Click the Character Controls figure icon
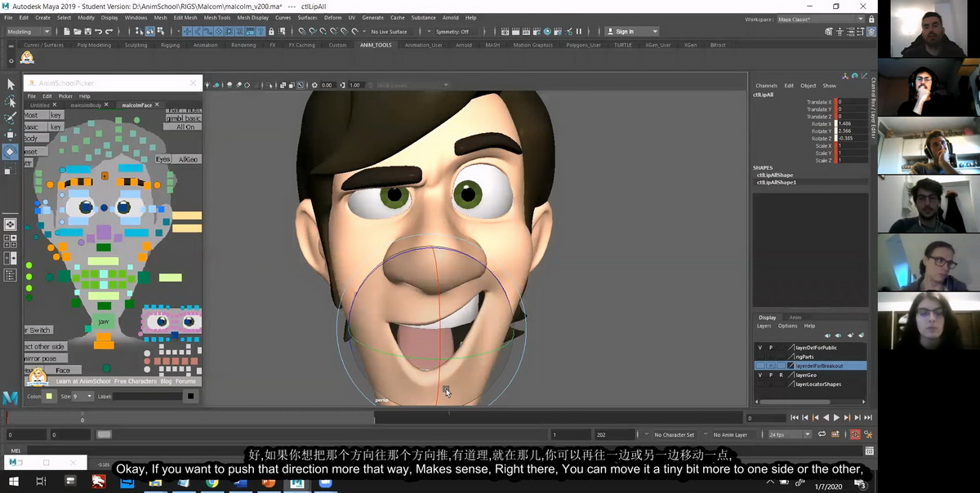 [840, 32]
